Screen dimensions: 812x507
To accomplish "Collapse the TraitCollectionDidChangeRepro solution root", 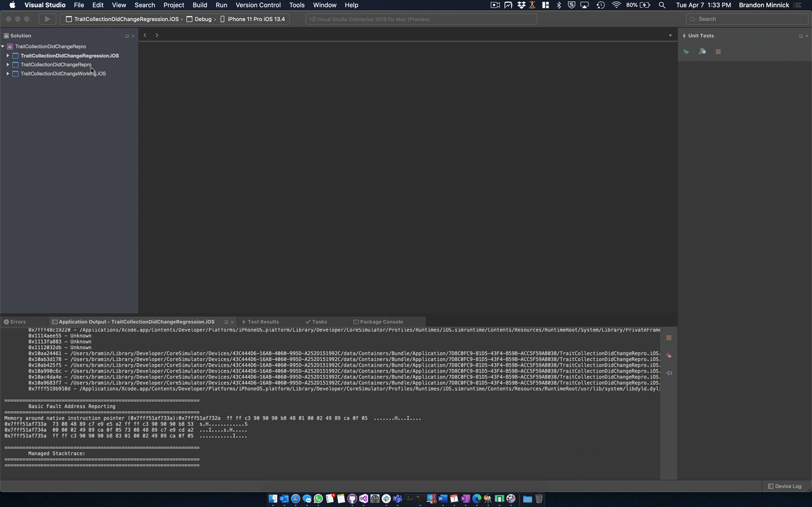I will [x=3, y=46].
